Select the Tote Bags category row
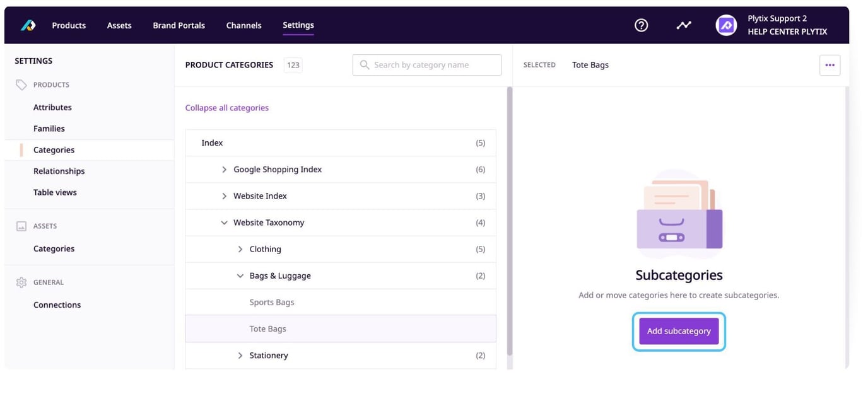Image resolution: width=868 pixels, height=394 pixels. (341, 329)
